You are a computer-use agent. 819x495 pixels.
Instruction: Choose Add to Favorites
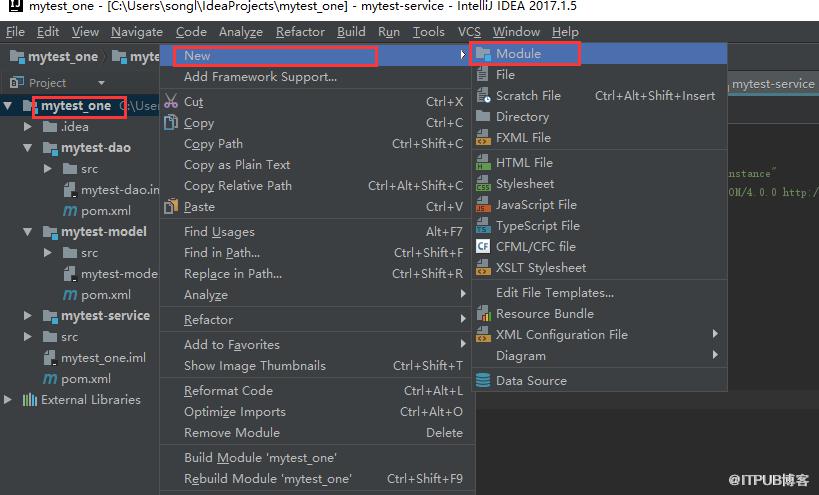coord(317,345)
